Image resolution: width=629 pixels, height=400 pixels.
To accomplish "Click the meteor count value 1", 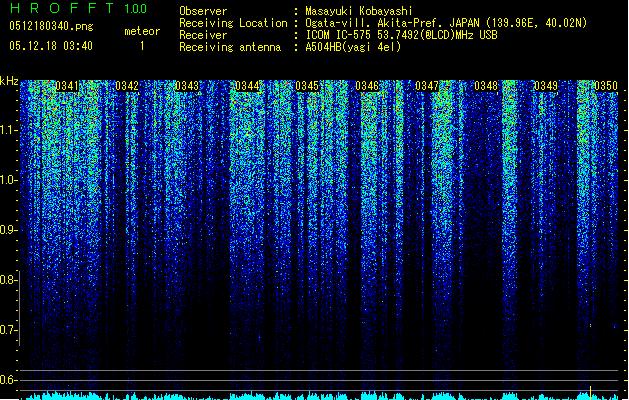I will (142, 46).
